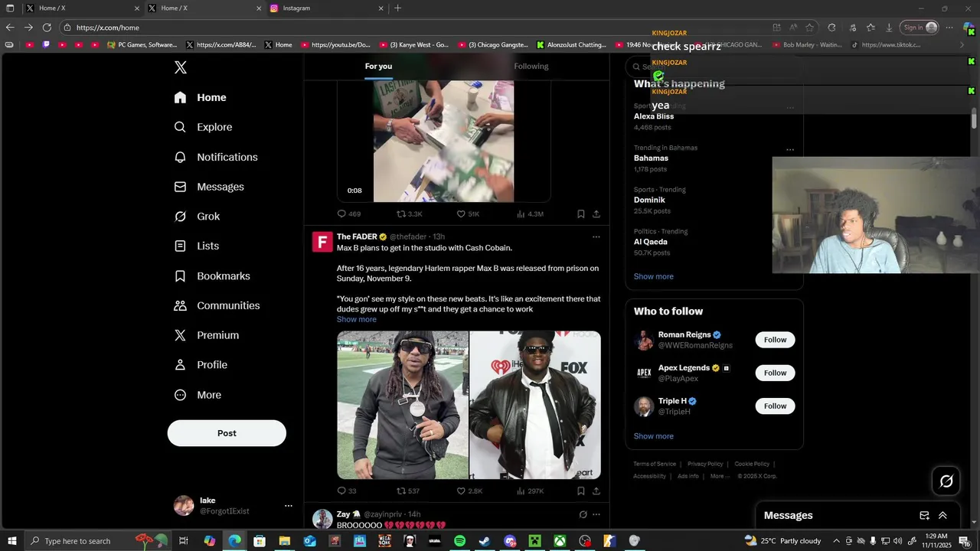Open More menu in X sidebar
This screenshot has height=551, width=980.
point(198,395)
